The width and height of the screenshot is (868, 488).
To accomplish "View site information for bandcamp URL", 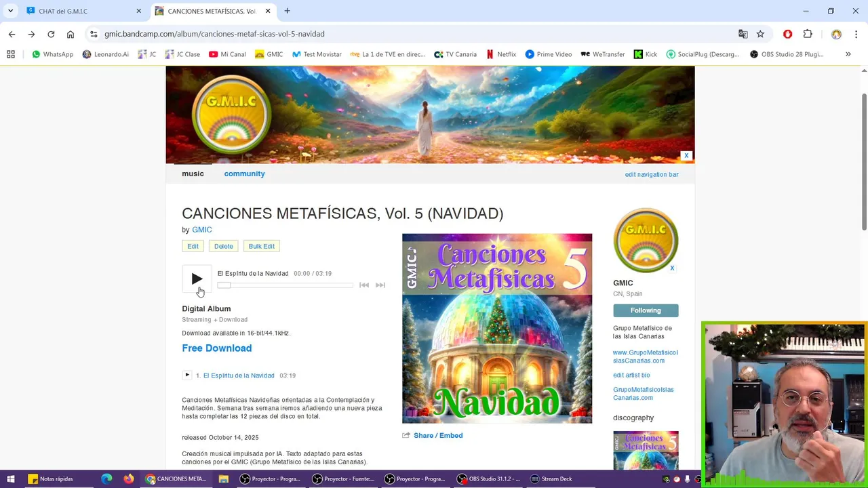I will click(94, 34).
